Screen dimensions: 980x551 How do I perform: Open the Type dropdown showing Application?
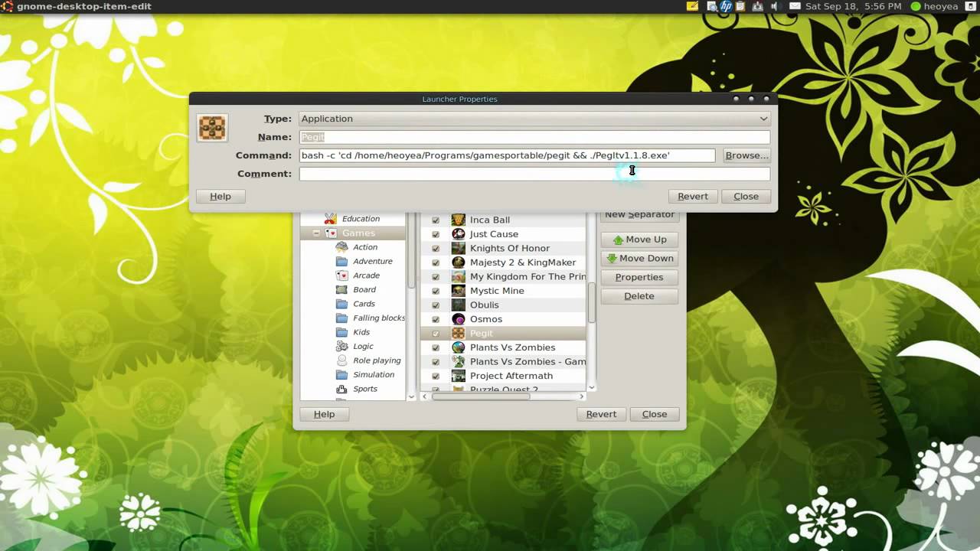point(534,119)
